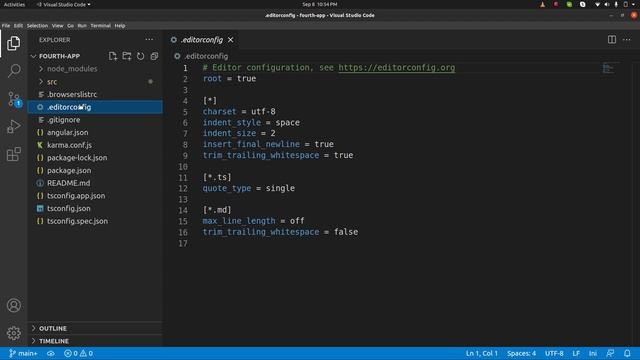The height and width of the screenshot is (360, 640).
Task: Change encoding via UTF-8 indicator
Action: coord(554,353)
